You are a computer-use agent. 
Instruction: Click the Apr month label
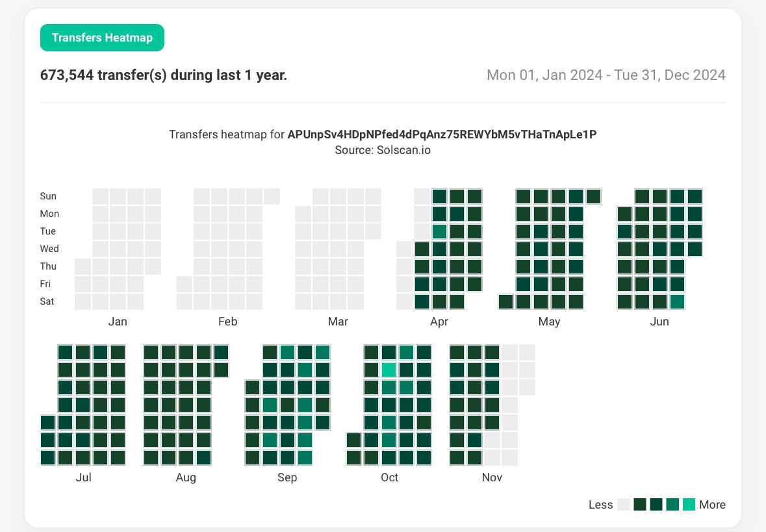click(x=439, y=322)
